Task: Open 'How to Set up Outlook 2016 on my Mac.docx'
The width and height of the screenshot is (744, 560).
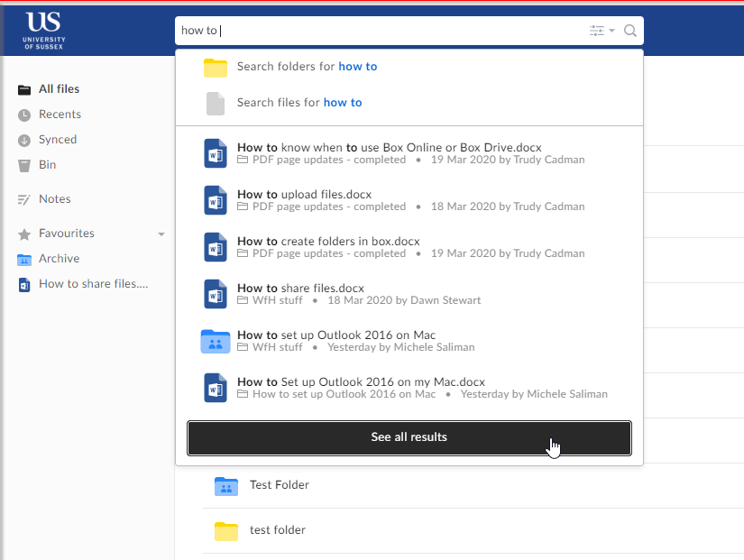Action: pyautogui.click(x=361, y=382)
